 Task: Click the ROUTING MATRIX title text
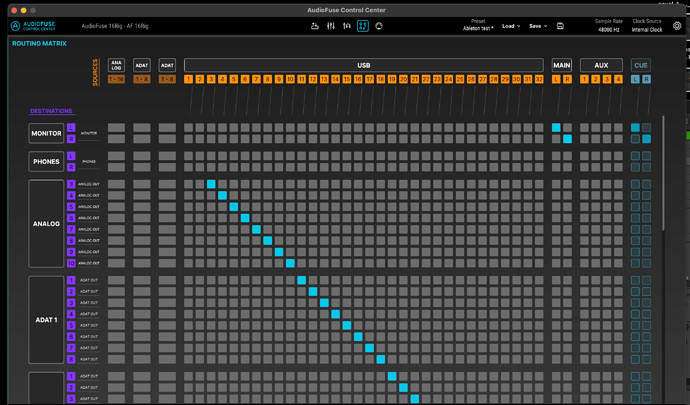pos(39,44)
